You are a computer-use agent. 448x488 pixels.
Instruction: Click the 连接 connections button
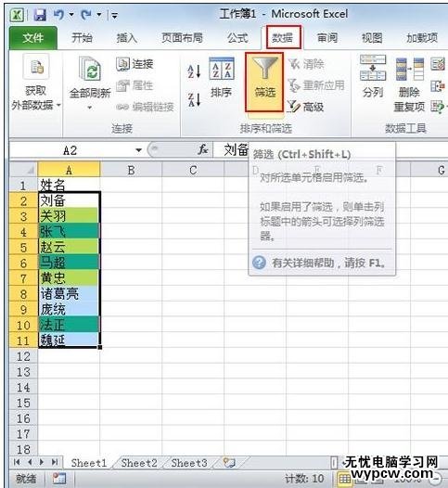(x=135, y=64)
